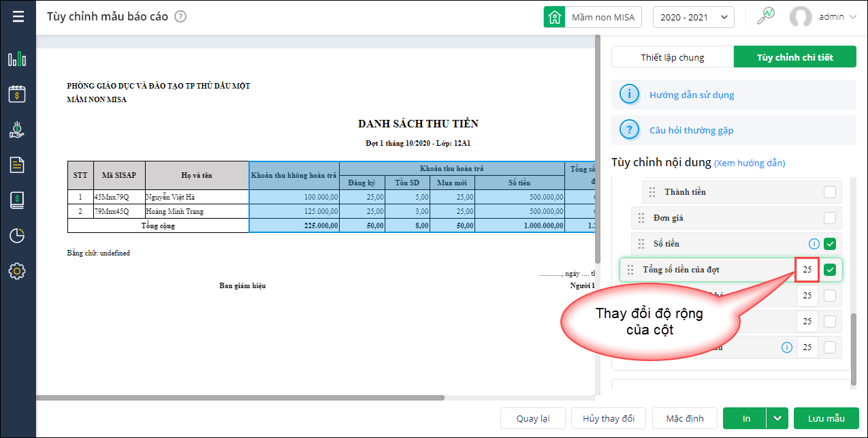Click the Đăng ký column header

point(362,183)
